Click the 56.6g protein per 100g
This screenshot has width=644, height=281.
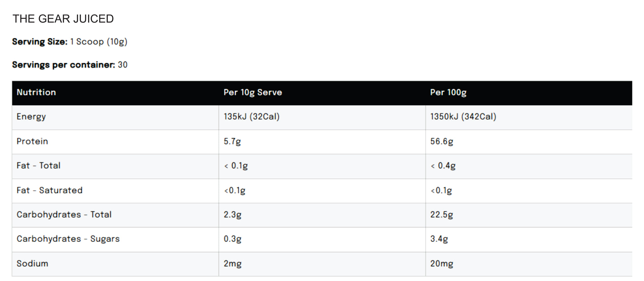coord(442,141)
